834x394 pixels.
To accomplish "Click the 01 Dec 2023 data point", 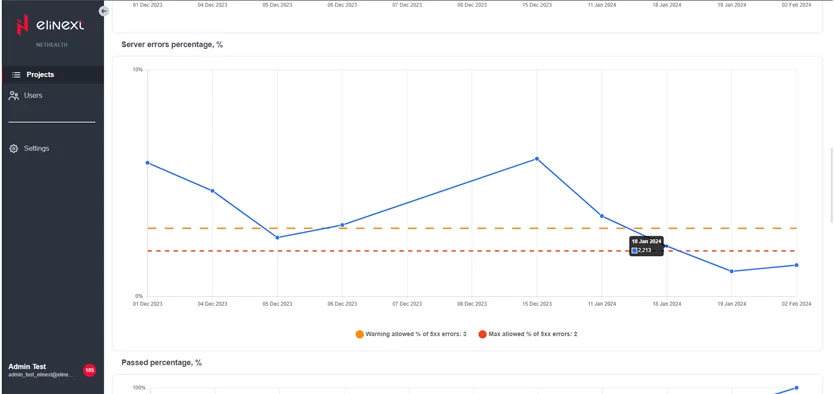I will pos(147,163).
